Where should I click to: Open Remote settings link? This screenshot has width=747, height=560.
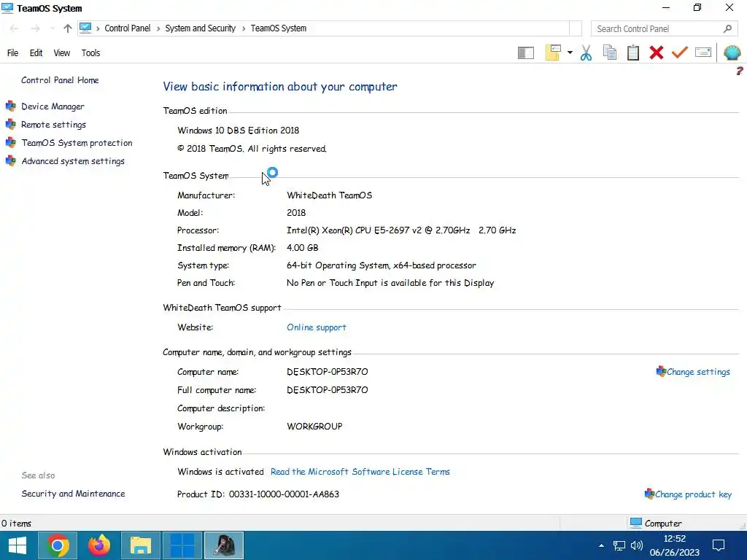[54, 125]
